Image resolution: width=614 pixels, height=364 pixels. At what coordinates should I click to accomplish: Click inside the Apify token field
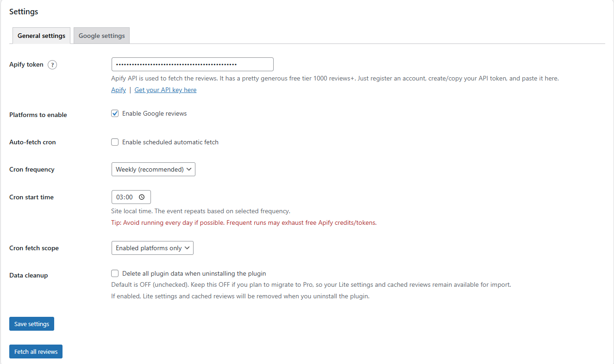tap(192, 64)
